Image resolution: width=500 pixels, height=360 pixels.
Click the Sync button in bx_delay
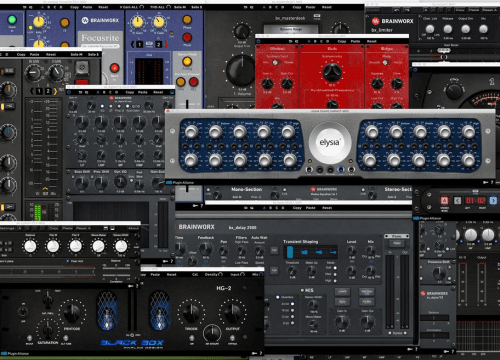342,301
